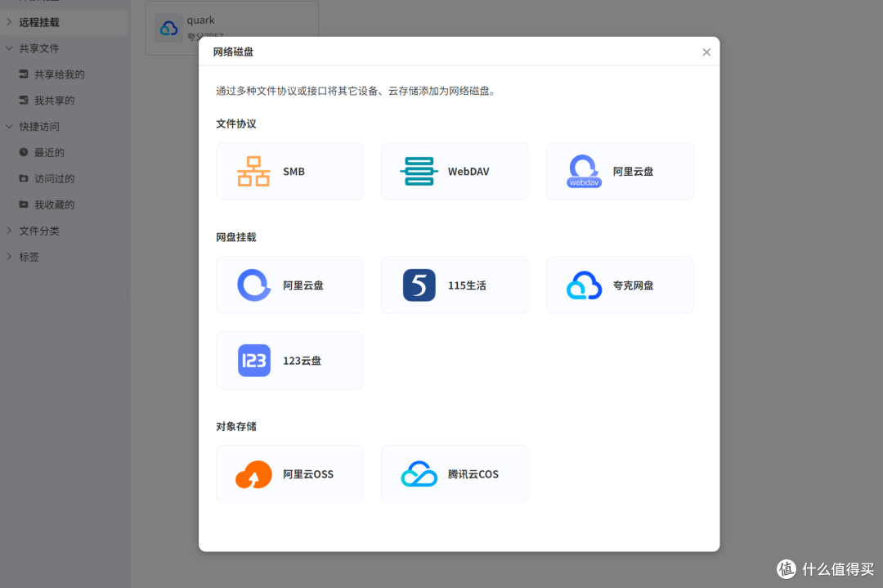This screenshot has height=588, width=883.
Task: Click the teal WebDAV server icon
Action: tap(419, 171)
